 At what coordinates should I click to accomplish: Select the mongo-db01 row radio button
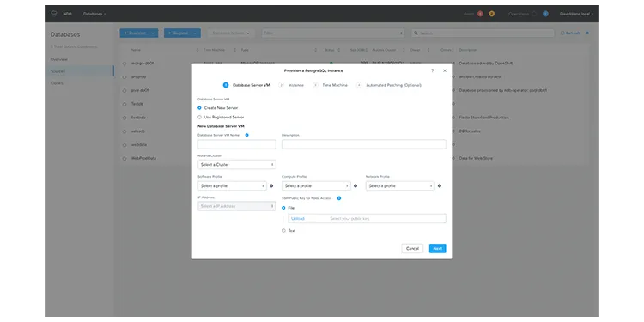tap(125, 64)
